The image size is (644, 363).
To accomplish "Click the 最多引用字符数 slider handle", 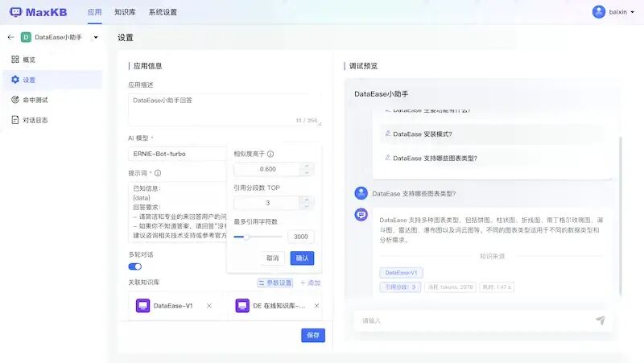I will click(246, 237).
